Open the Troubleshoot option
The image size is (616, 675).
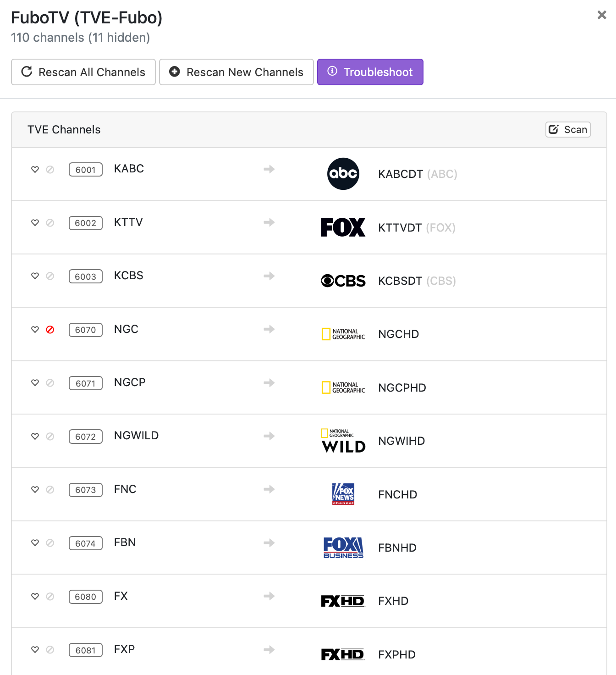370,72
